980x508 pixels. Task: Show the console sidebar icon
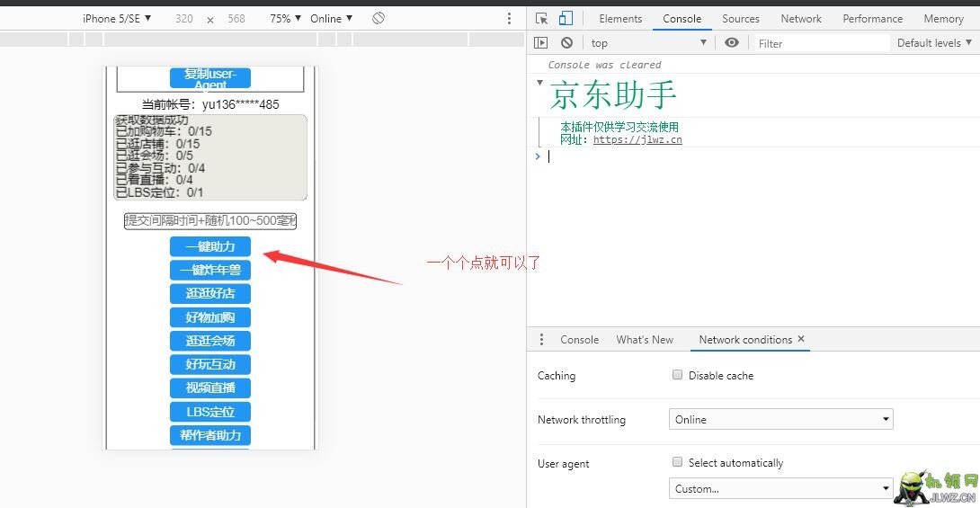[x=541, y=42]
